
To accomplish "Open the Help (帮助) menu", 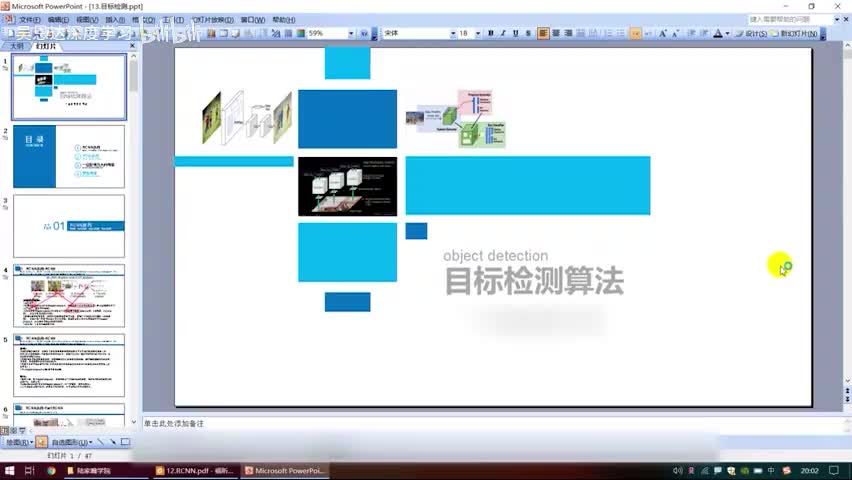I will [284, 20].
